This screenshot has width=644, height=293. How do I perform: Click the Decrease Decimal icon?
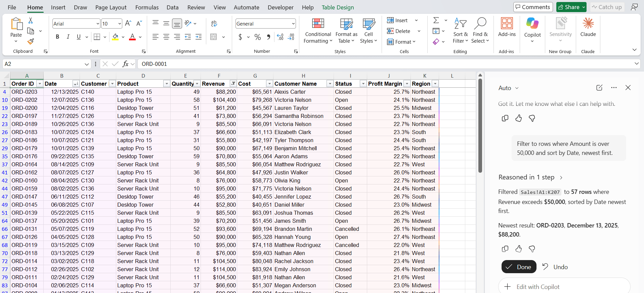pos(291,37)
